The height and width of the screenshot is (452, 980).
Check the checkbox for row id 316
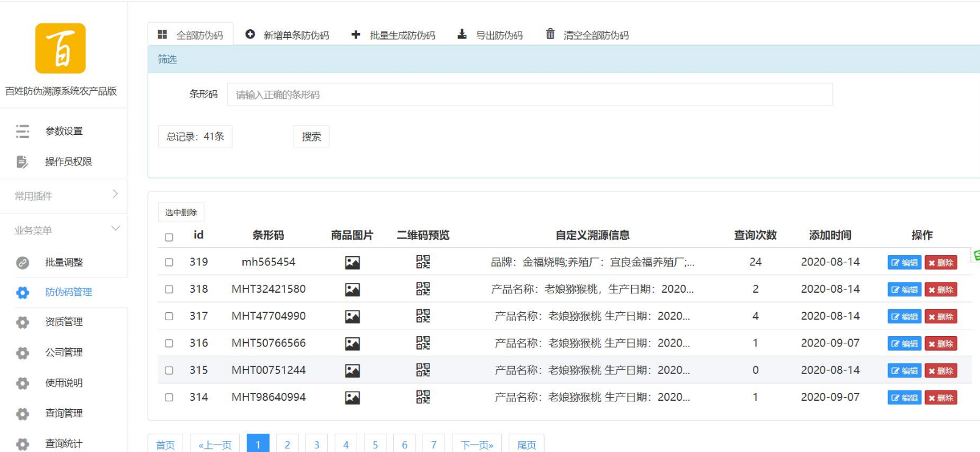click(x=169, y=343)
